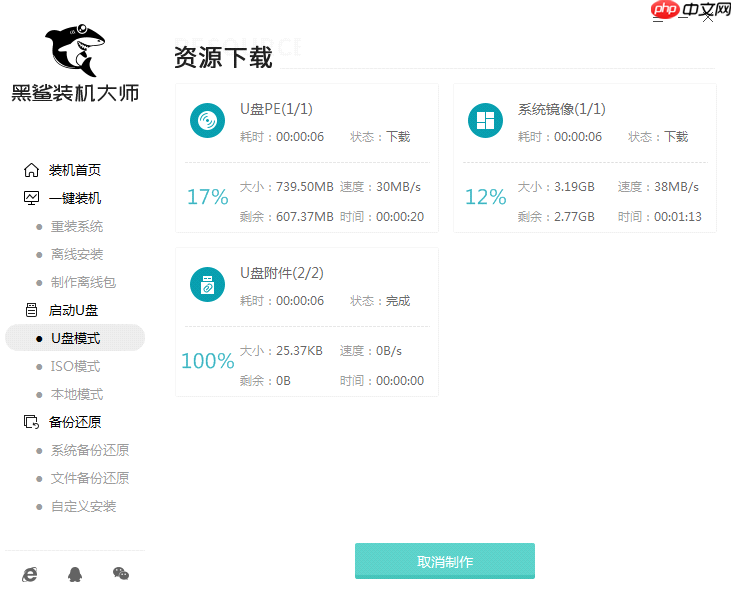Viewport: 732px width, 591px height.
Task: Click the 38MB/s speed value
Action: [x=676, y=187]
